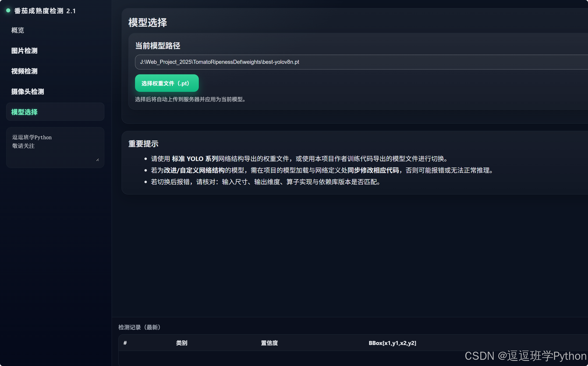Open 摄像头检测 camera detection
588x366 pixels.
click(x=28, y=92)
